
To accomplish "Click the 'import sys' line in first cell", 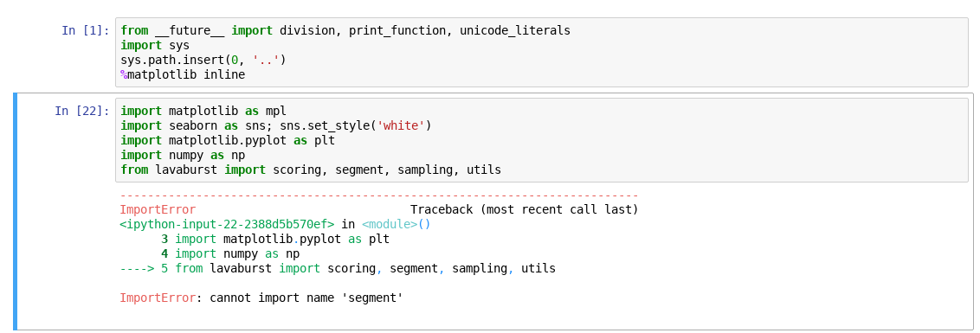I will (x=154, y=45).
